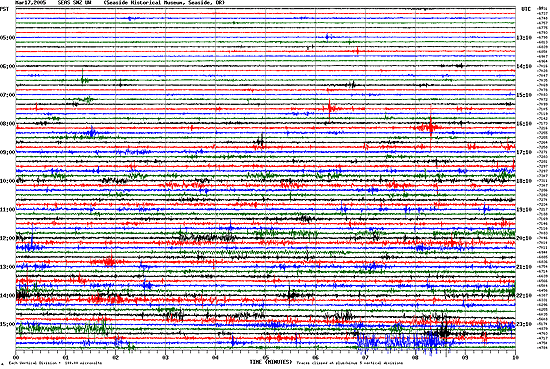Click the 13:10 UTC time label
Viewport: 550px width, 369px height.
(524, 38)
